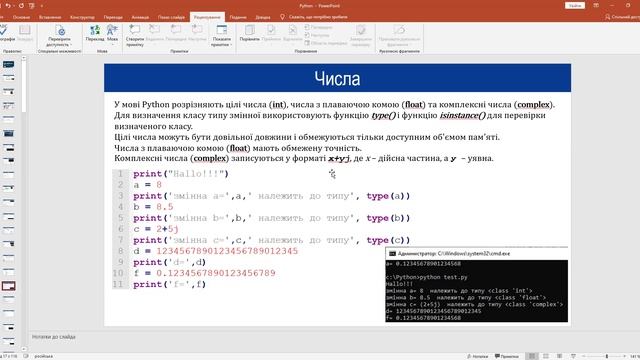Toggle Нотатки in the status bar

[x=478, y=356]
